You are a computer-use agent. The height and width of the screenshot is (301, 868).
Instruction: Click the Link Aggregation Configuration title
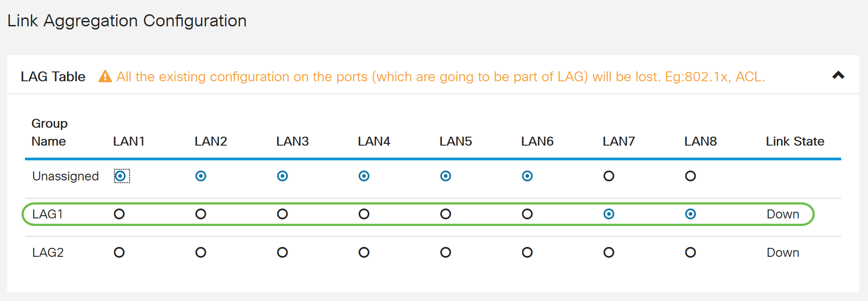click(x=127, y=21)
